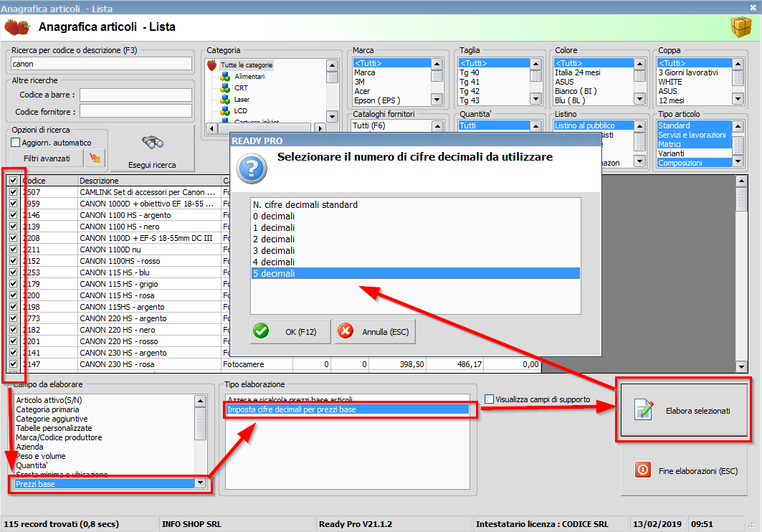Click the cubes icon beside Alimentari category
The height and width of the screenshot is (532, 762).
pos(225,76)
